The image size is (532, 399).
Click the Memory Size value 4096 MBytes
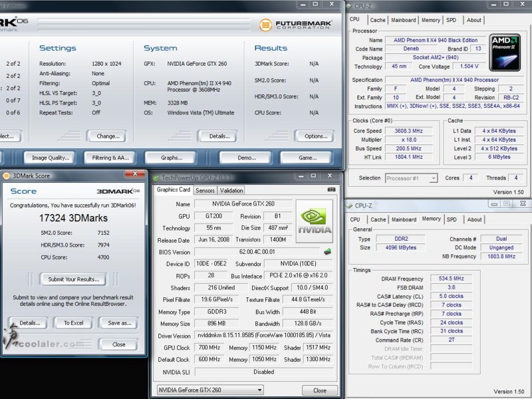click(x=401, y=247)
